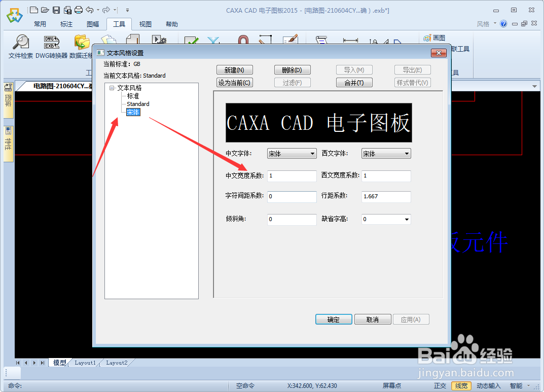544x392 pixels.
Task: Click the blue help question mark icon
Action: point(503,24)
